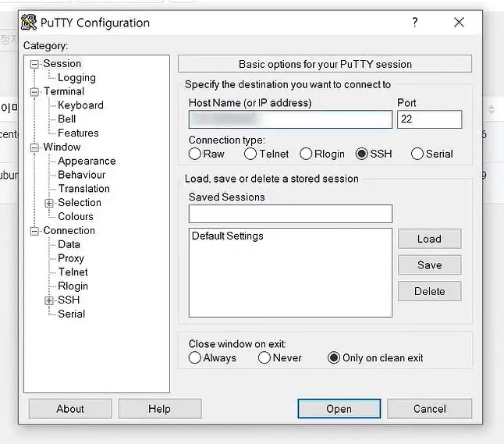Close the PuTTY Configuration dialog
The image size is (504, 444).
click(459, 22)
